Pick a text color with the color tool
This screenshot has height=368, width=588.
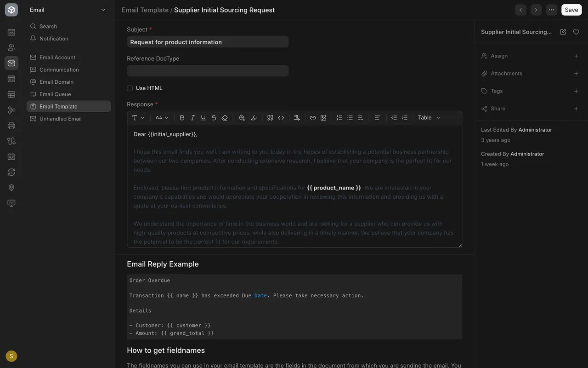click(242, 118)
